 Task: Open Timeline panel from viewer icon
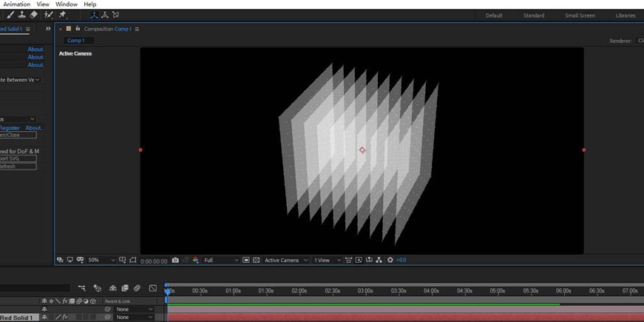369,260
